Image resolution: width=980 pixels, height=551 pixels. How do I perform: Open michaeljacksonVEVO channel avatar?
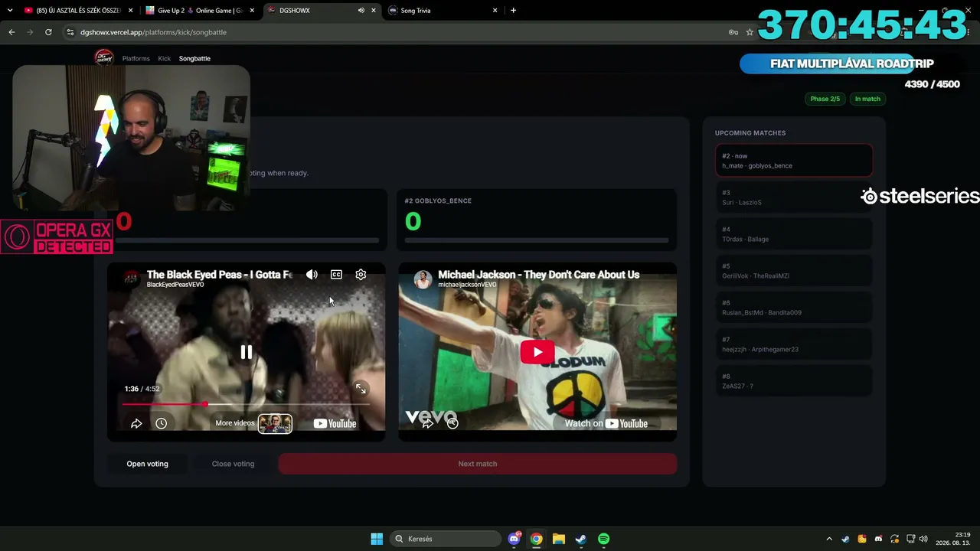click(423, 279)
